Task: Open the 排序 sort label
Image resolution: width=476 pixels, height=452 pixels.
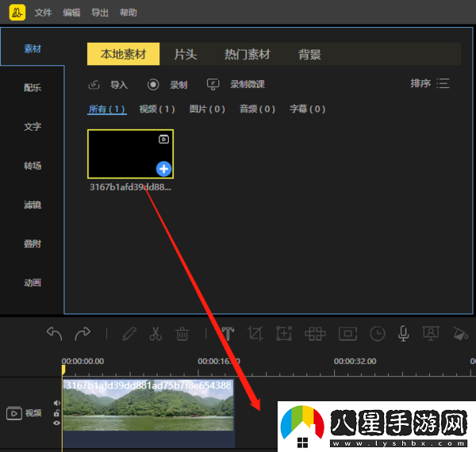Action: pyautogui.click(x=420, y=83)
